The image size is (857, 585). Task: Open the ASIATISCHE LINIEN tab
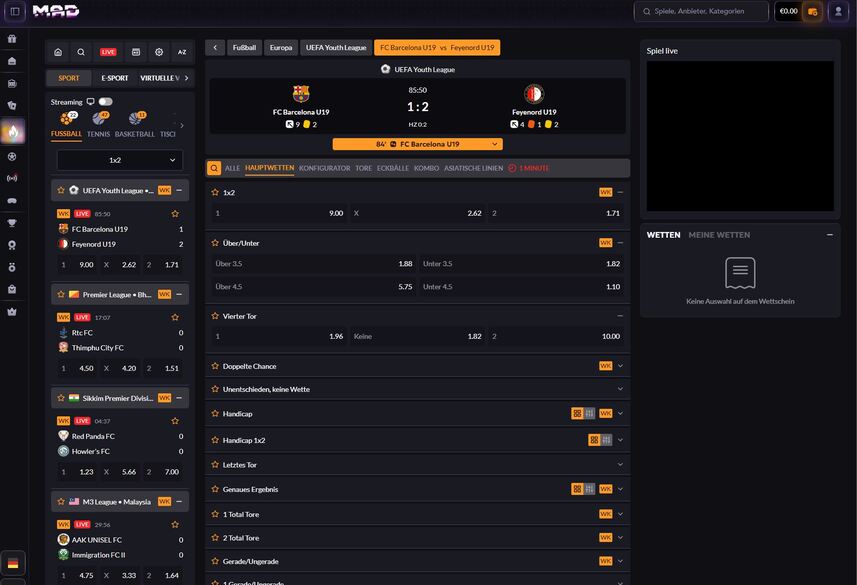(x=473, y=168)
